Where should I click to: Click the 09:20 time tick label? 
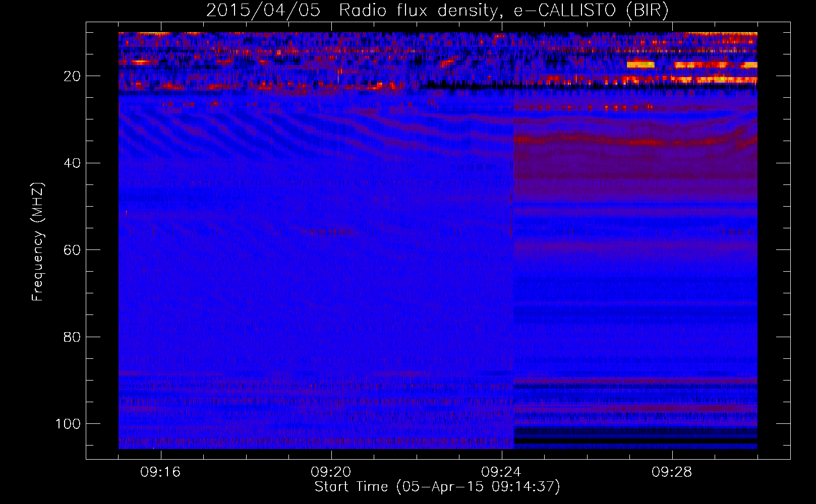(331, 472)
